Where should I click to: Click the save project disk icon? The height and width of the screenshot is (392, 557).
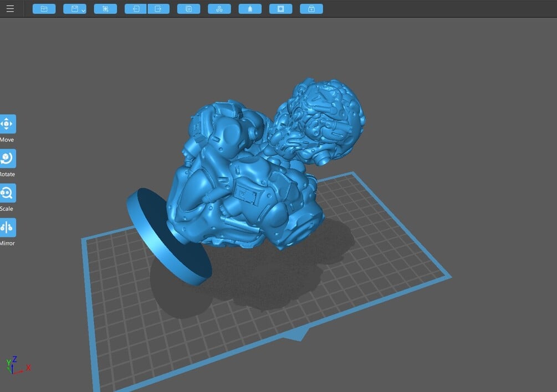(74, 9)
